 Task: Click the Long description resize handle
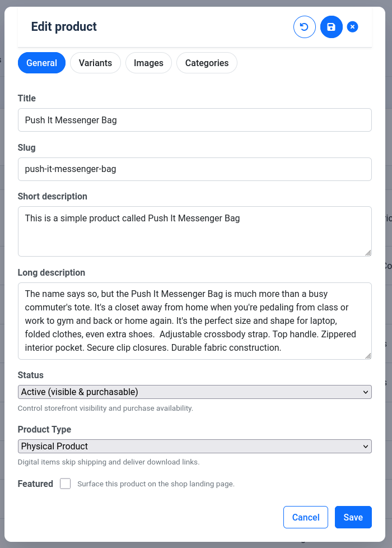[368, 356]
